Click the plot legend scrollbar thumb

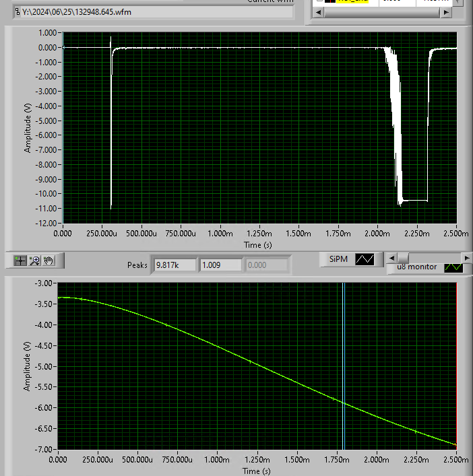pyautogui.click(x=403, y=258)
